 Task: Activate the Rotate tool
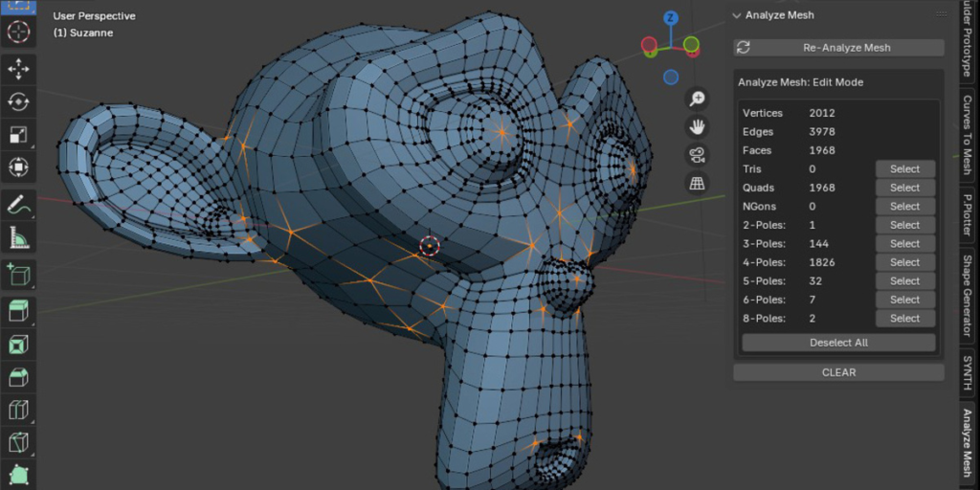tap(18, 101)
